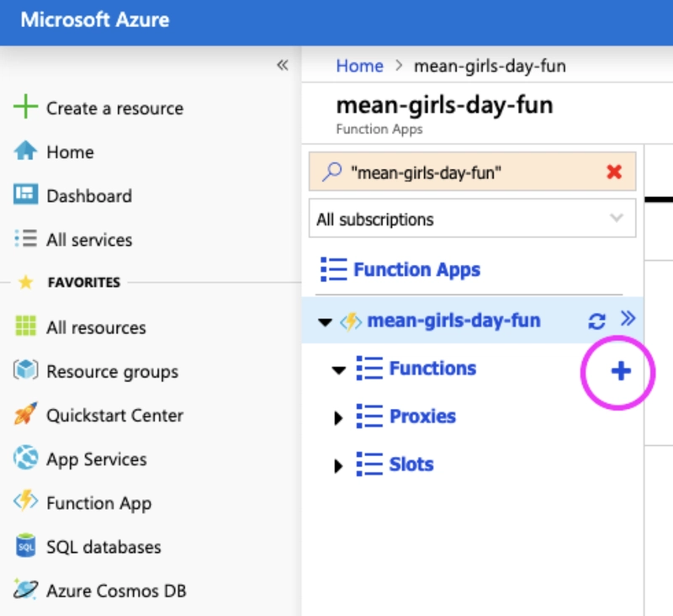Clear the search filter with red X

point(614,173)
